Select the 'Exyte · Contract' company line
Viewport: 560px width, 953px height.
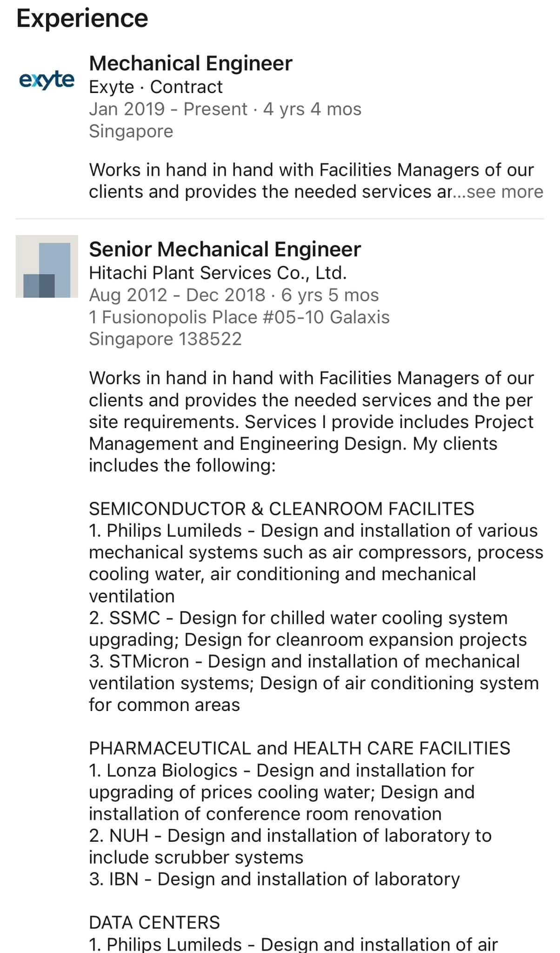tap(156, 87)
